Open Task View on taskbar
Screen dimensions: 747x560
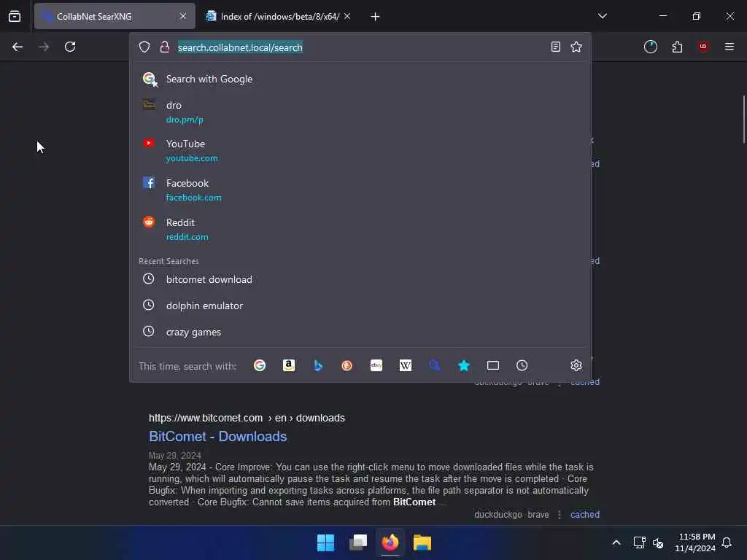(x=357, y=542)
